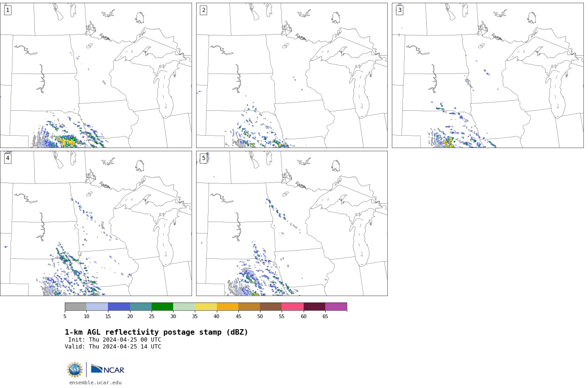Viewport: 588px width, 388px height.
Task: Click the NSF logo
Action: click(75, 370)
